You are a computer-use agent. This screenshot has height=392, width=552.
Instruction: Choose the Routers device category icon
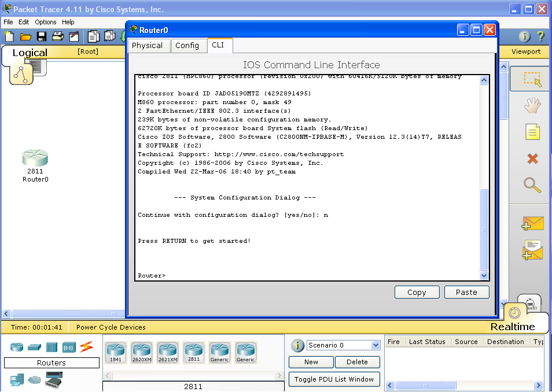(x=17, y=347)
